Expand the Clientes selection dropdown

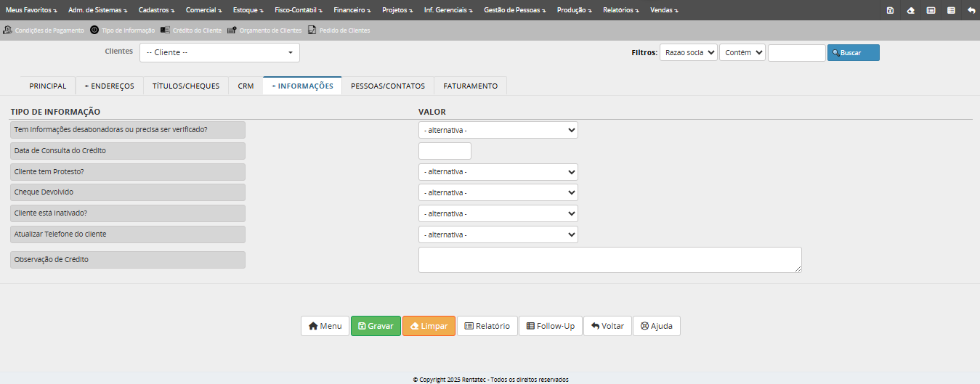click(x=219, y=52)
